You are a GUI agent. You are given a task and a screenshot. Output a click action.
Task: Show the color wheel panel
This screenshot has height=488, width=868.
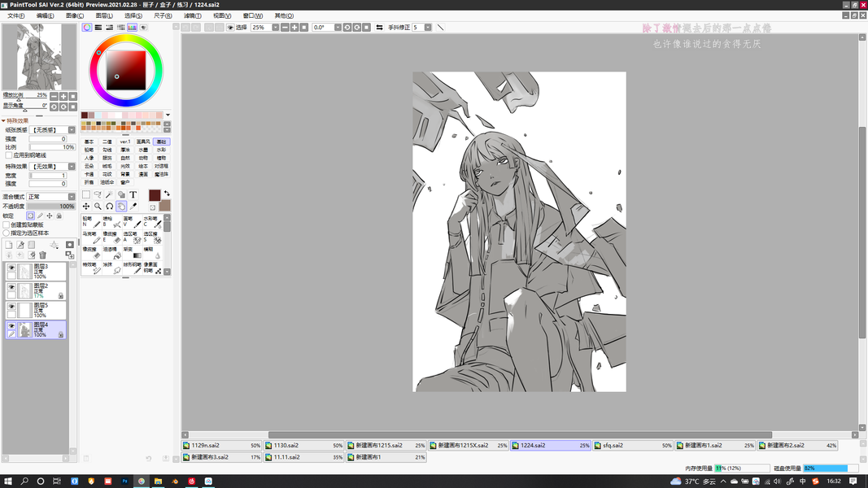tap(87, 27)
